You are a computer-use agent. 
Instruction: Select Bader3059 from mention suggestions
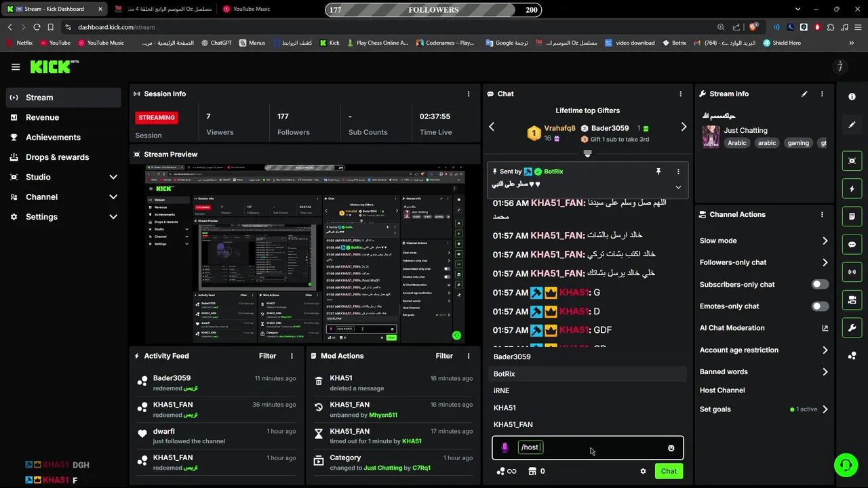click(587, 357)
